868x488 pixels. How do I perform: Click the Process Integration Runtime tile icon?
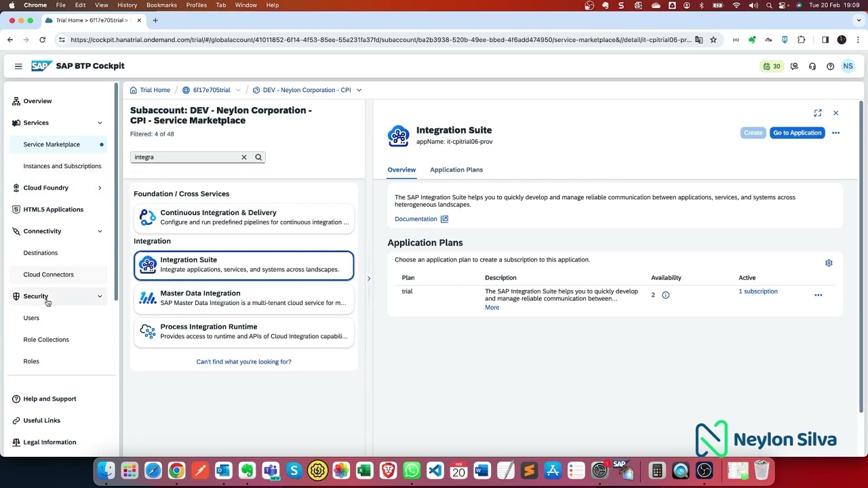click(x=147, y=331)
